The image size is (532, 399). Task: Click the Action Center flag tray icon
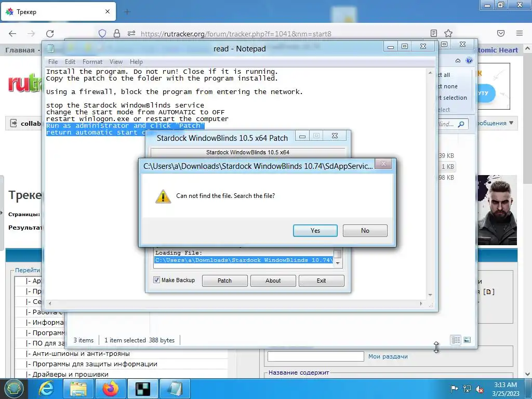tap(454, 389)
